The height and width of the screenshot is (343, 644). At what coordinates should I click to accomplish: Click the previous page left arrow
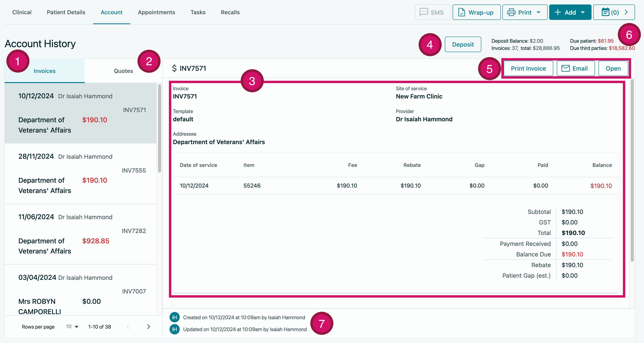[x=128, y=326]
